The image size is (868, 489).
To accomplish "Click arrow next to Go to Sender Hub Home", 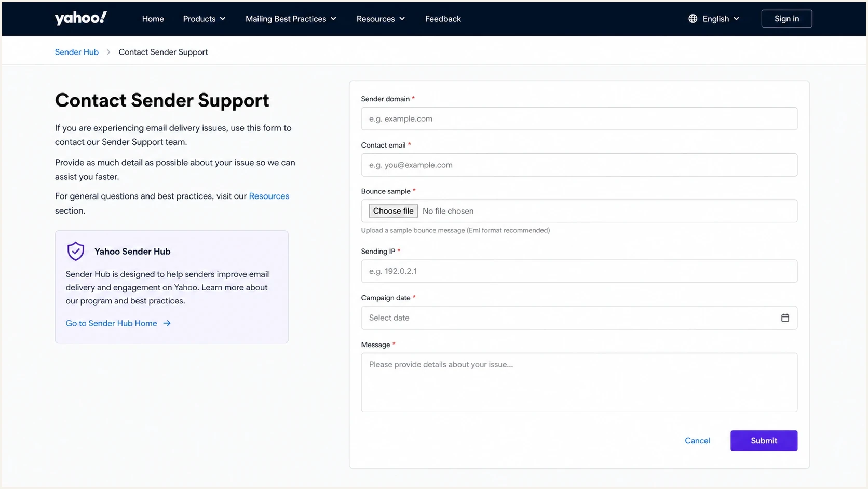I will (x=167, y=323).
